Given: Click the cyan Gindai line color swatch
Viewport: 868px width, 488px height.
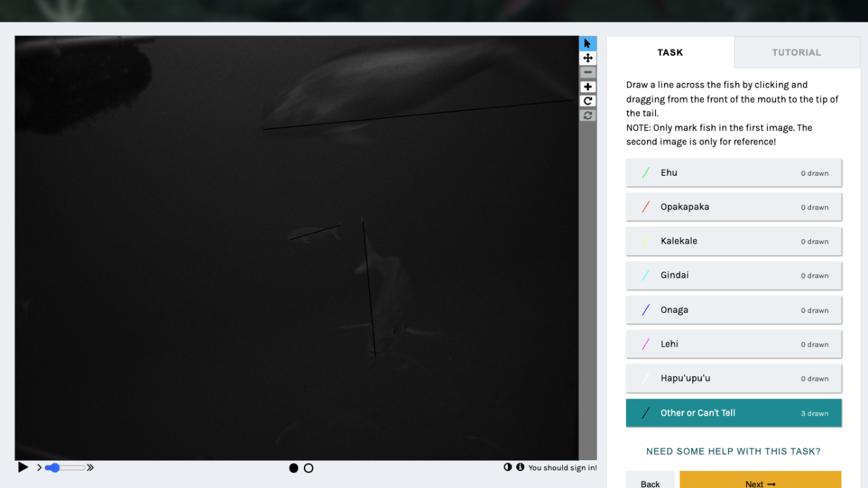Looking at the screenshot, I should click(x=646, y=276).
